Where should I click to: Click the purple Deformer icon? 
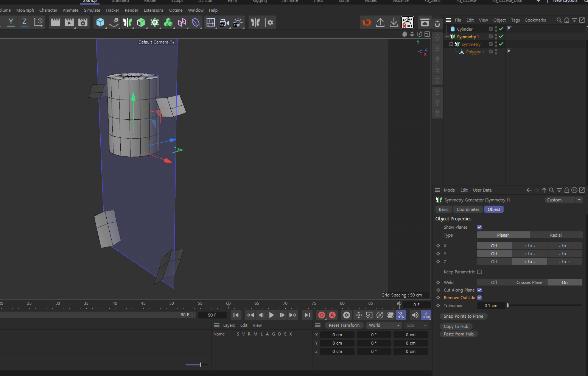[196, 22]
